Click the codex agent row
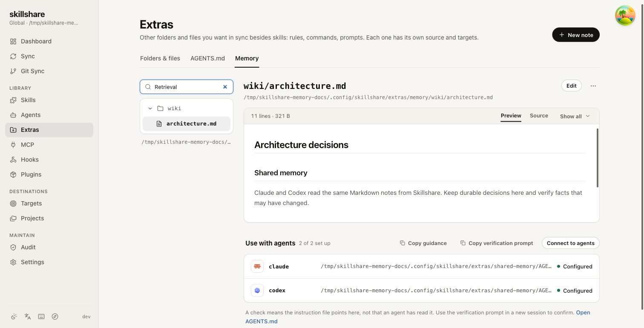This screenshot has height=328, width=644. [422, 291]
